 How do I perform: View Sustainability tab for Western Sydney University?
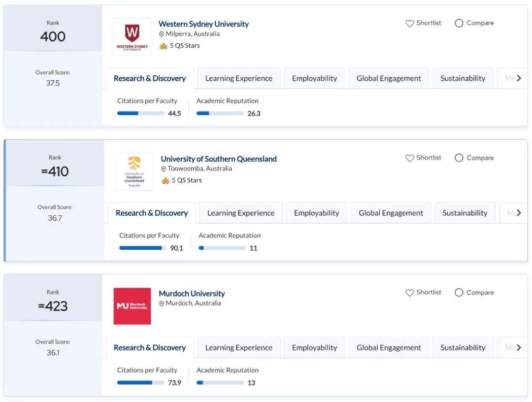pyautogui.click(x=463, y=78)
